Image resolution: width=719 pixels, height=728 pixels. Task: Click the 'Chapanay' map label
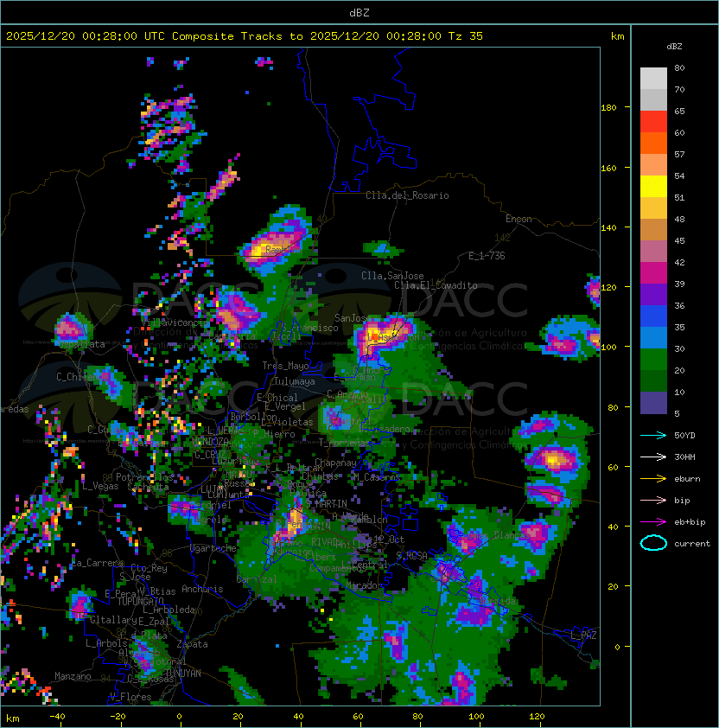point(335,463)
